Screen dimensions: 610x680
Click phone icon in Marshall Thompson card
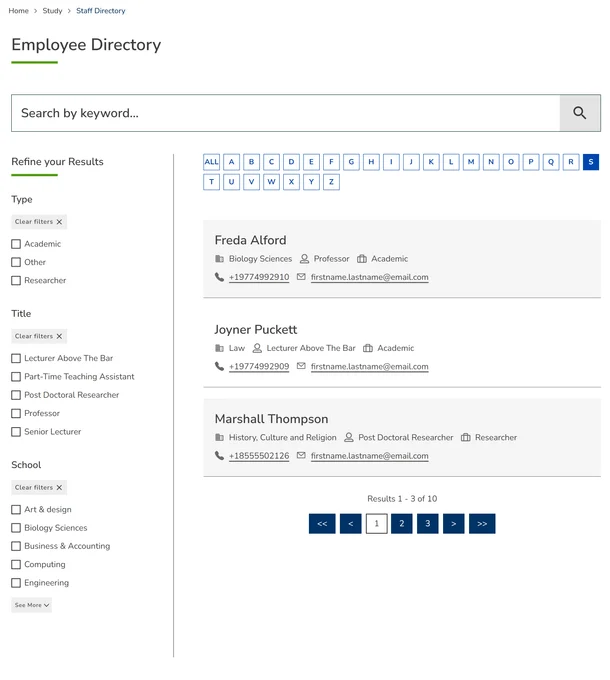[219, 455]
